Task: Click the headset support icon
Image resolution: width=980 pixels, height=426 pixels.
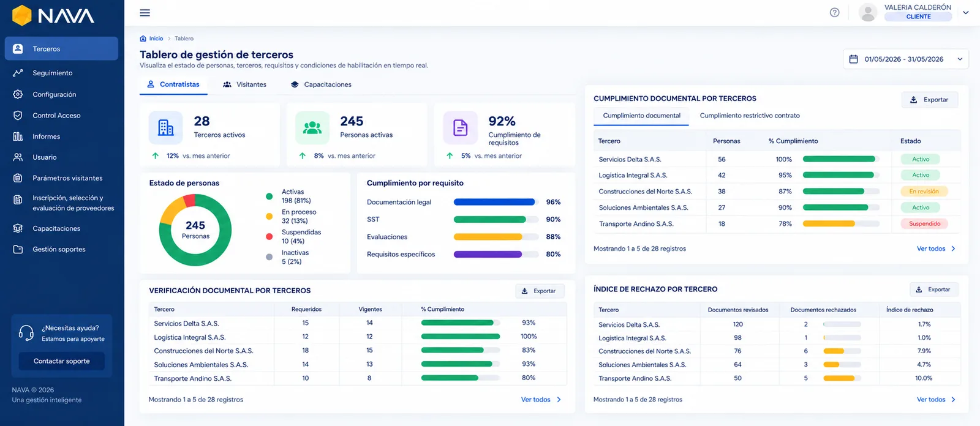Action: [26, 333]
